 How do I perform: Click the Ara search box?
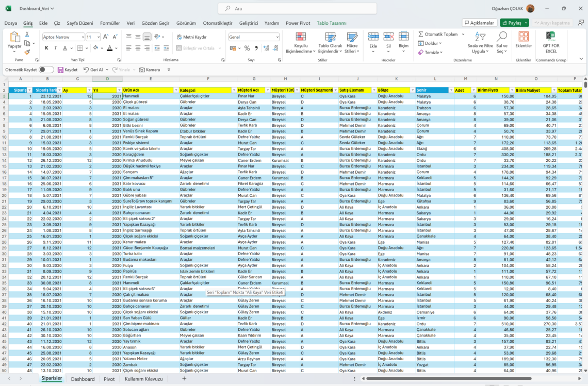pyautogui.click(x=298, y=8)
